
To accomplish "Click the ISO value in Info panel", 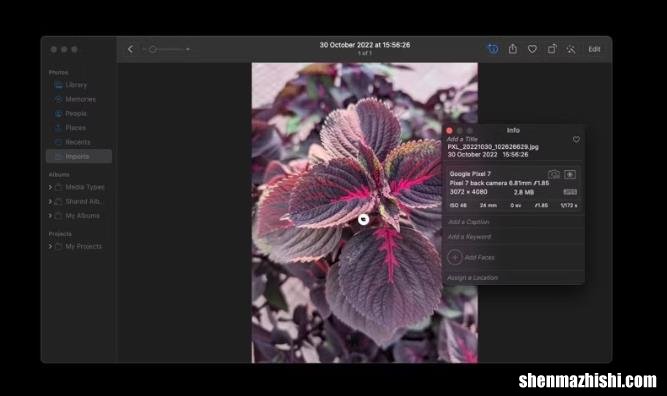I will (458, 205).
